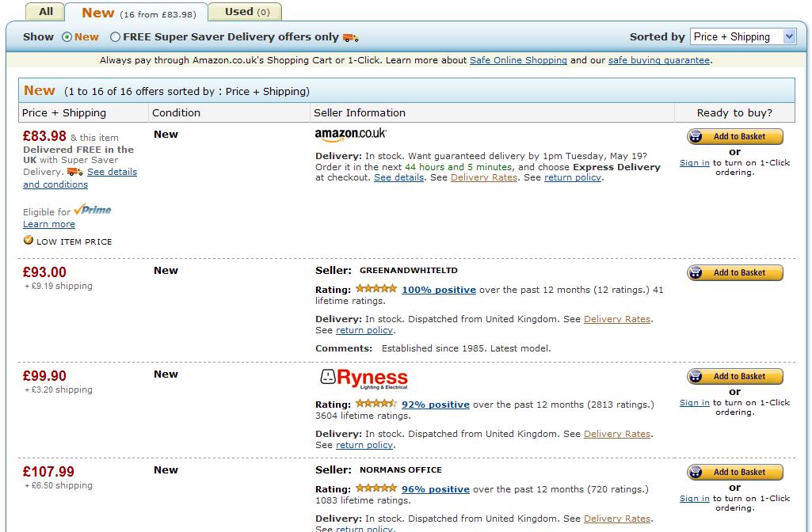Add the £83.98 amazon.co.uk offer to basket
The image size is (812, 532).
tap(735, 137)
